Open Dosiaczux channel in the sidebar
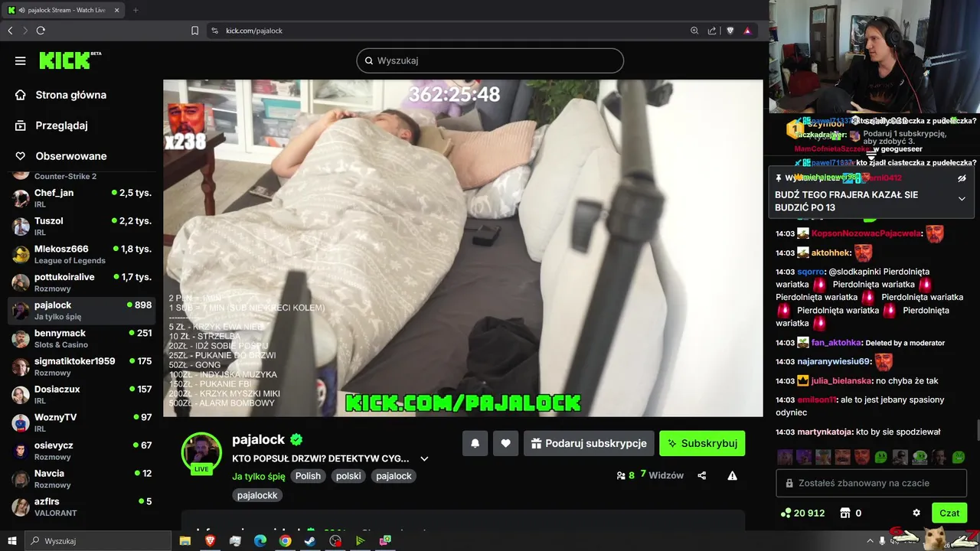This screenshot has width=980, height=551. click(x=82, y=394)
